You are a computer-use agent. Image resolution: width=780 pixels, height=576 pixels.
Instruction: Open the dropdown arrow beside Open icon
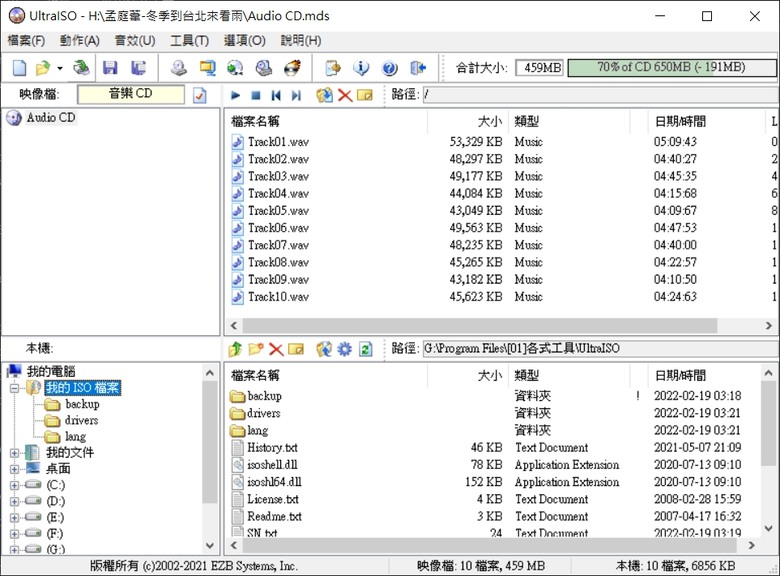60,68
